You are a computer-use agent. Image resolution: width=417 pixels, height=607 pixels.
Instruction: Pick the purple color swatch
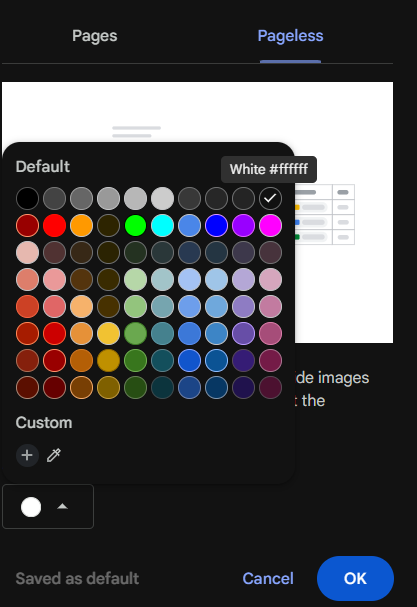(x=244, y=225)
